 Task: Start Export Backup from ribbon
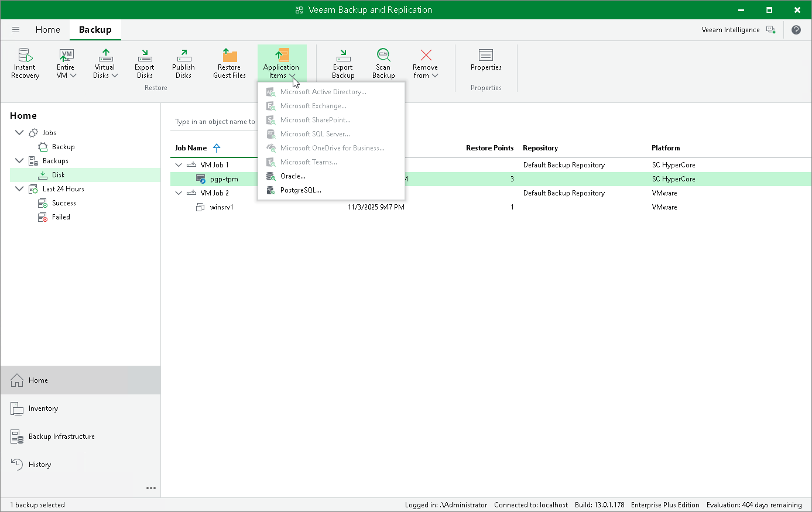(x=343, y=64)
